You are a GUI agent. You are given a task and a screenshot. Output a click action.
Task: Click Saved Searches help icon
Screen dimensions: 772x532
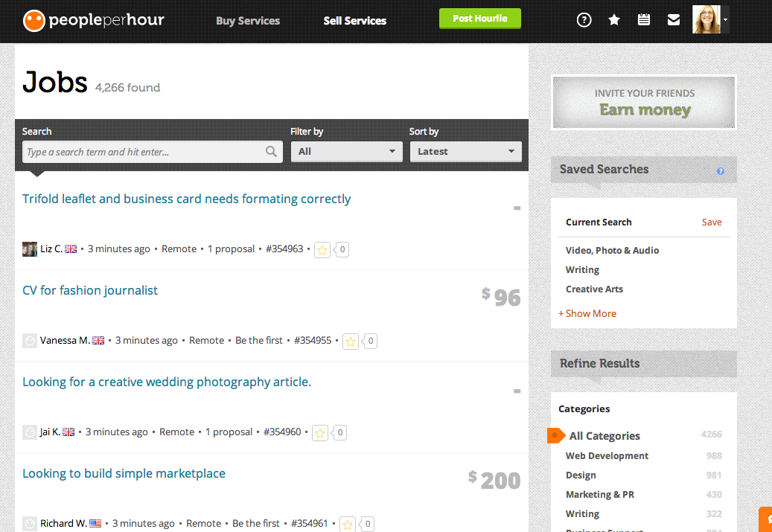pos(721,171)
